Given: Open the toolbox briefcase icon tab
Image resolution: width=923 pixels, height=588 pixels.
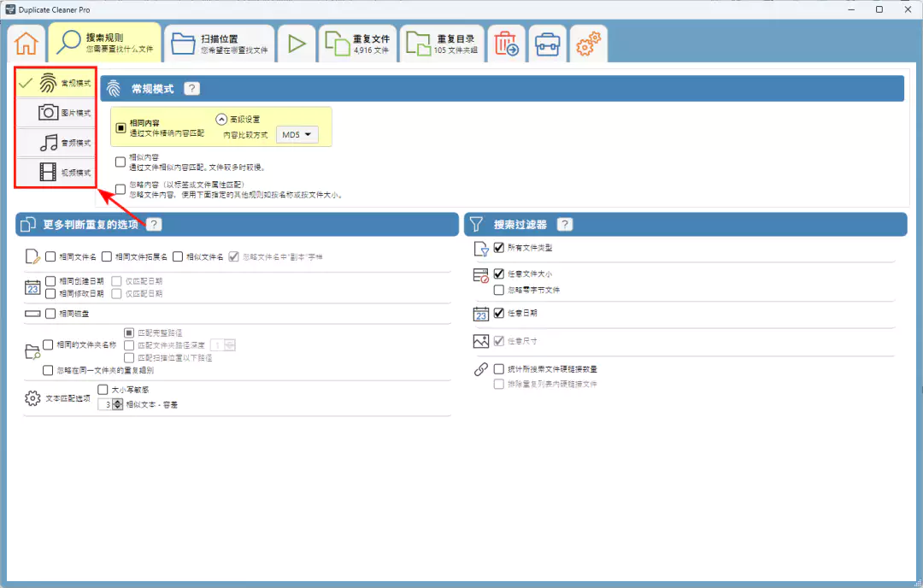Looking at the screenshot, I should tap(548, 44).
